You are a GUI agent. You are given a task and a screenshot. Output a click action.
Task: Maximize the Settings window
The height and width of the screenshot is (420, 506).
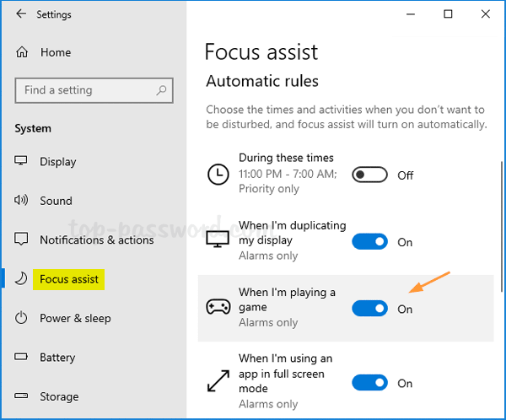pos(449,14)
